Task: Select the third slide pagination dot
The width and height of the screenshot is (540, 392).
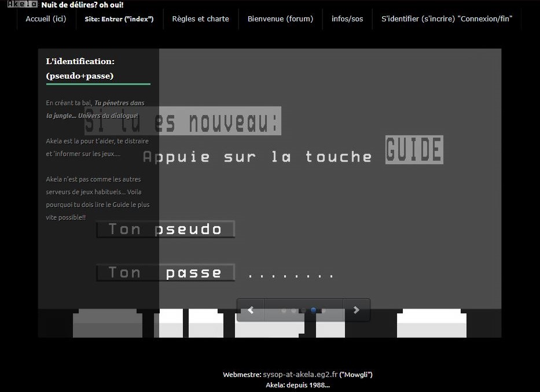Action: coord(303,310)
